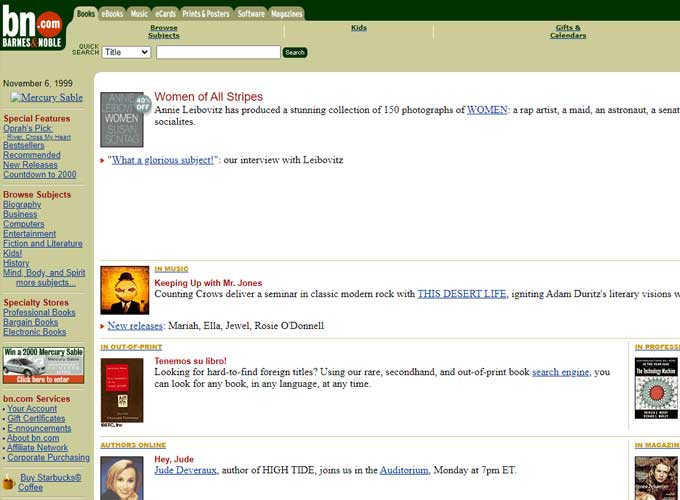Viewport: 680px width, 500px height.
Task: Open Oprah's Pick link
Action: click(28, 128)
